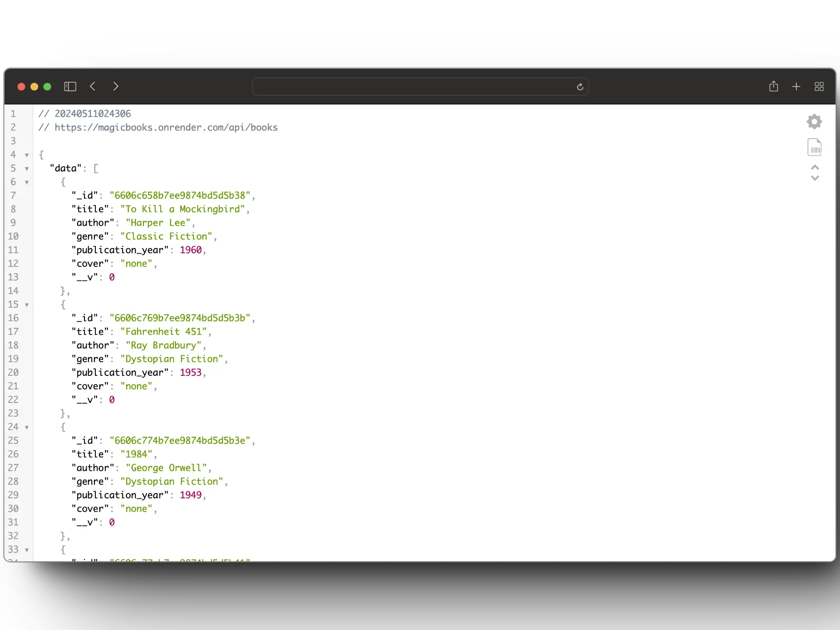Toggle the browser sidebar

70,86
